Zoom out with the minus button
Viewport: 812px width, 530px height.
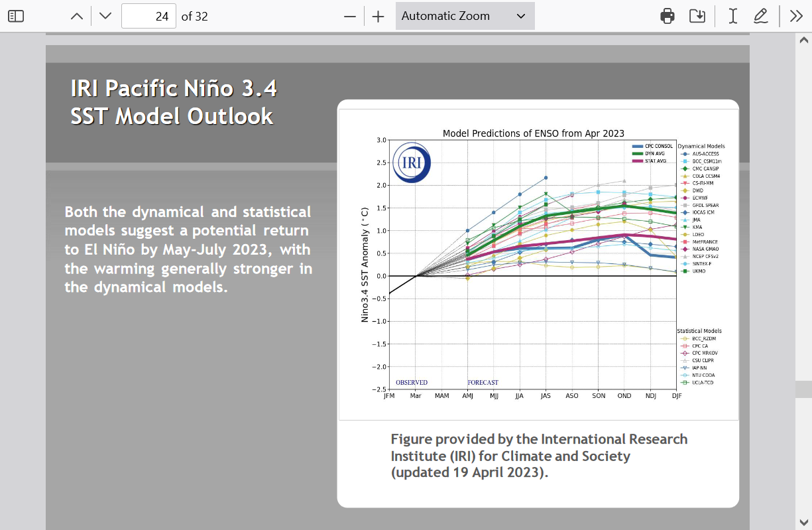click(x=350, y=16)
